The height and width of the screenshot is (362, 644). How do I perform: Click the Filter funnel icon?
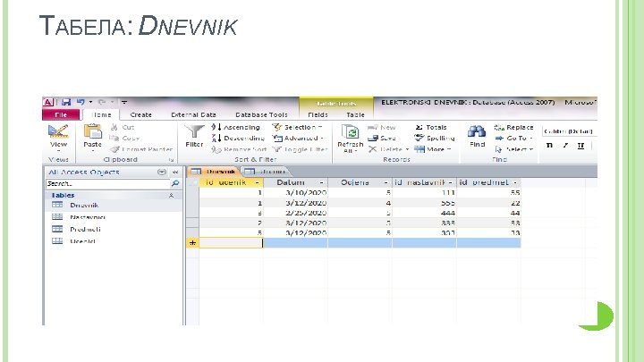click(194, 132)
